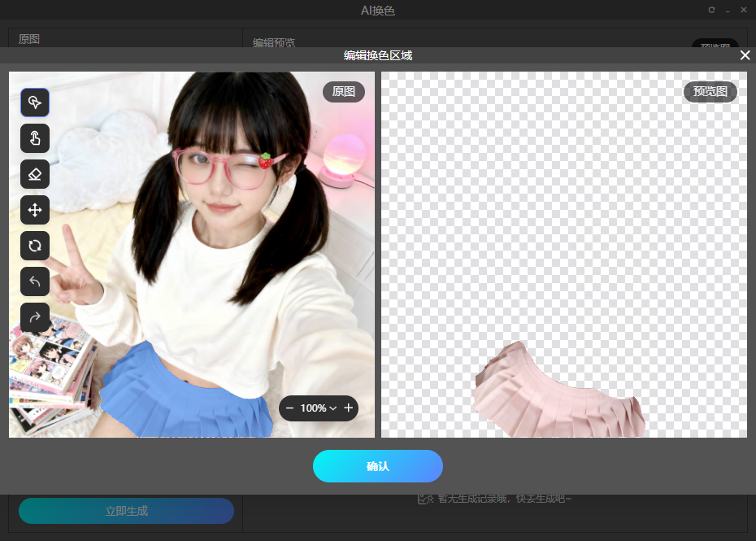This screenshot has width=756, height=541.
Task: Zoom out with the minus control
Action: coord(289,408)
